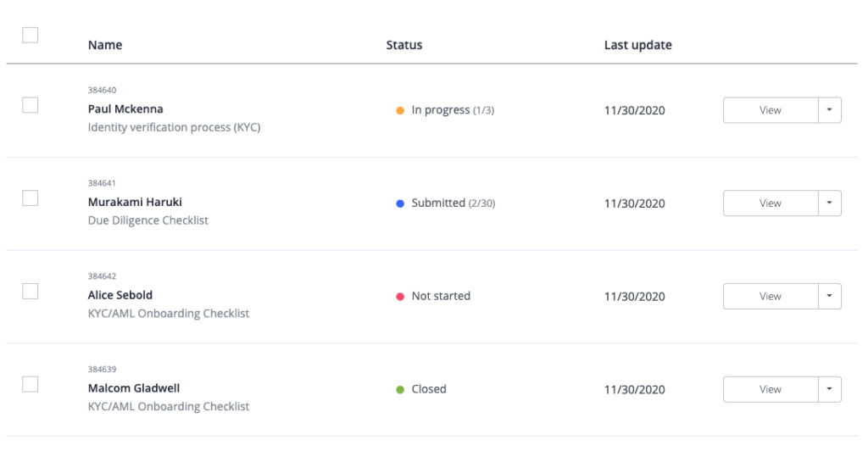This screenshot has width=868, height=451.
Task: Click the green Closed status dot
Action: pos(400,390)
